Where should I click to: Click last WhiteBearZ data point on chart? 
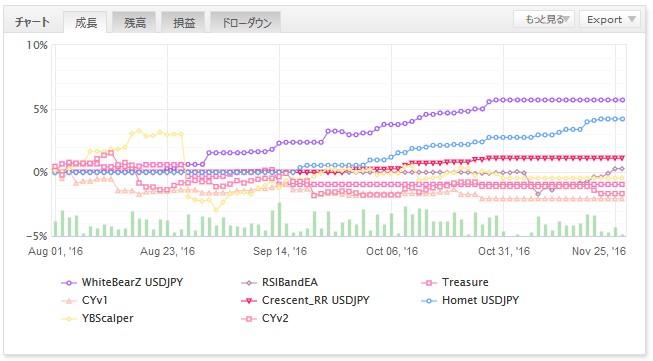coord(622,100)
